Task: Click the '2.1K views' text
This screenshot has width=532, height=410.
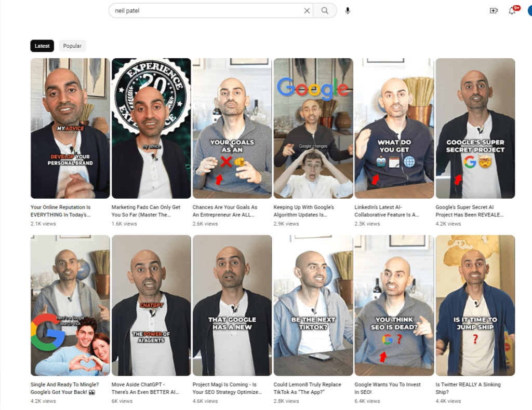Action: pos(43,224)
